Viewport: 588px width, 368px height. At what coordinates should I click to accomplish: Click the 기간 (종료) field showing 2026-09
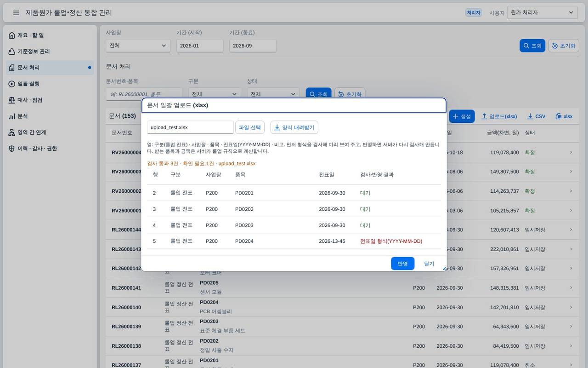pos(253,46)
